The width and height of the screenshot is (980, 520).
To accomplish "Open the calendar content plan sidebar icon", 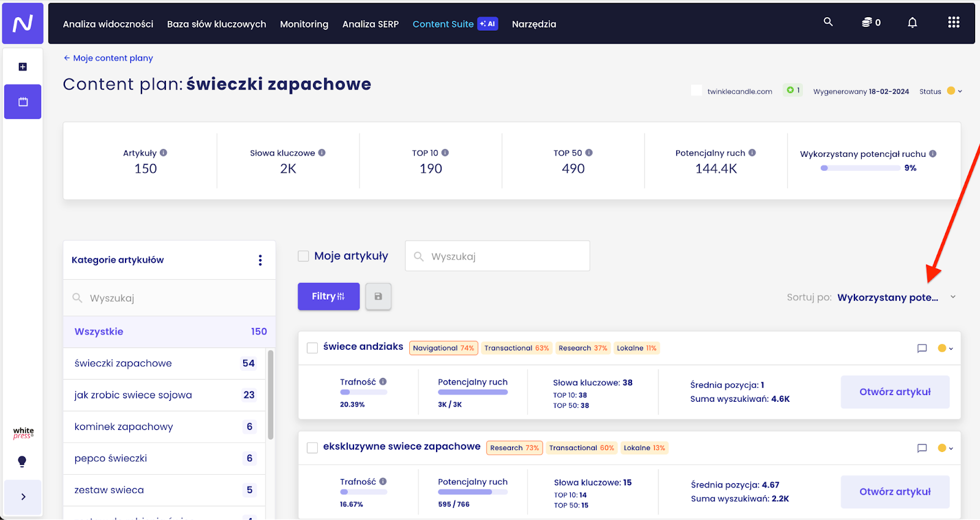I will coord(23,102).
